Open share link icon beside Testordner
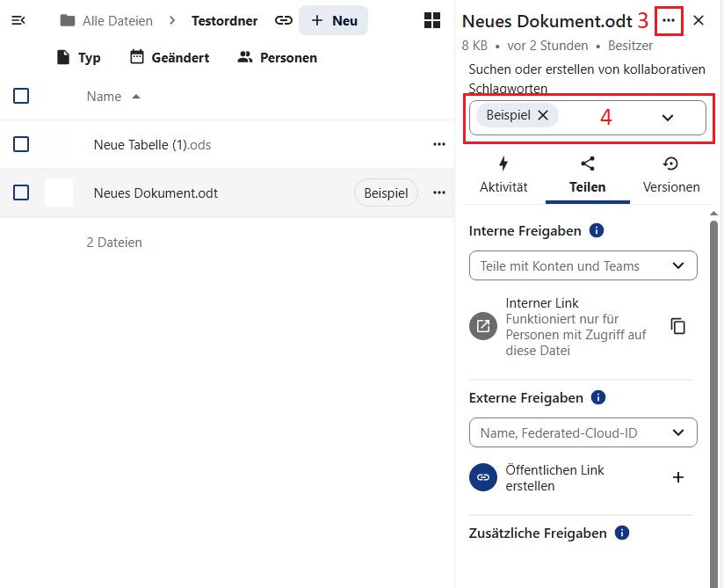This screenshot has width=724, height=588. [283, 20]
